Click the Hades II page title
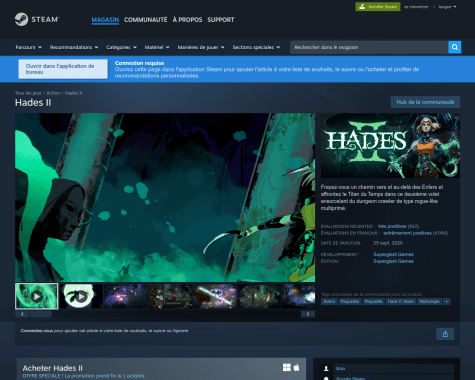Screen dimensions: 475x380 pos(33,103)
